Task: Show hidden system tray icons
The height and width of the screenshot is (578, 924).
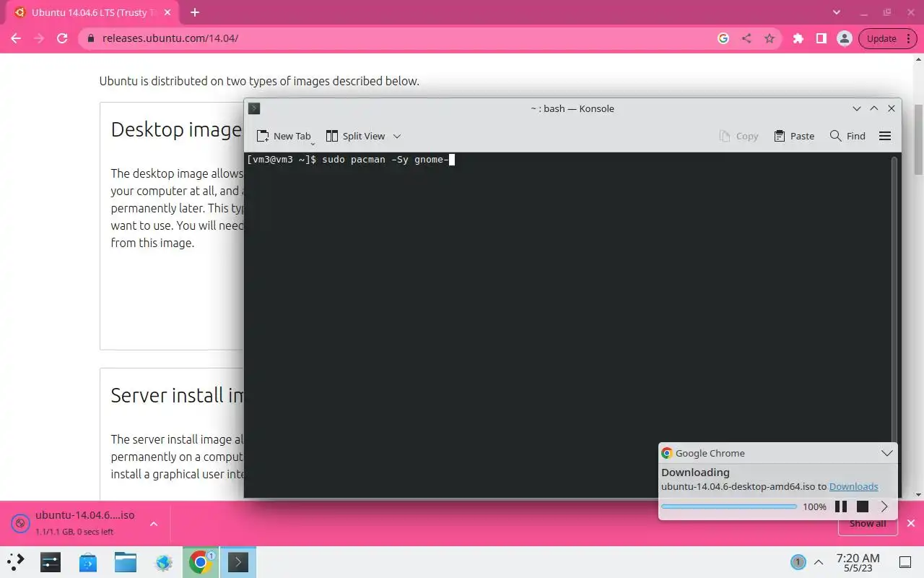Action: 819,561
